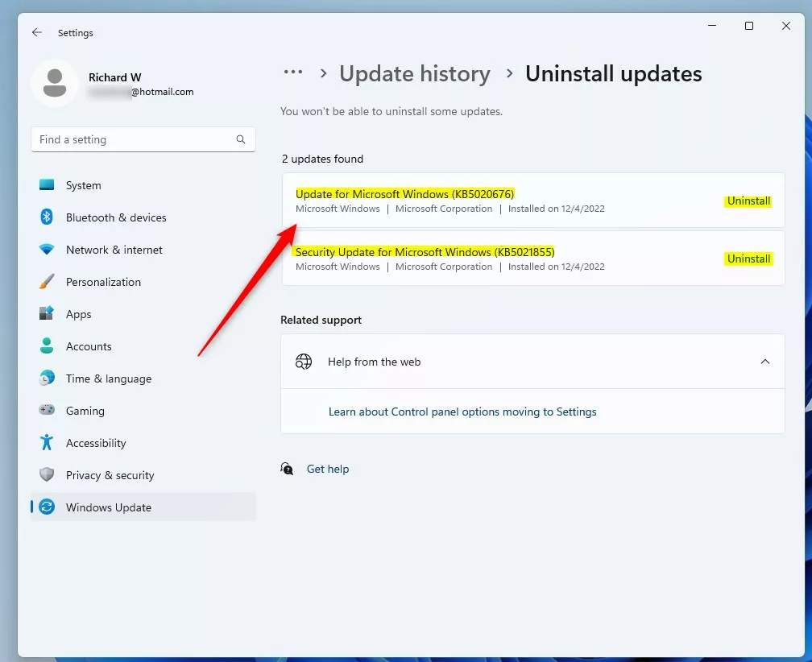Select Personalization in the sidebar
812x662 pixels.
pyautogui.click(x=143, y=282)
